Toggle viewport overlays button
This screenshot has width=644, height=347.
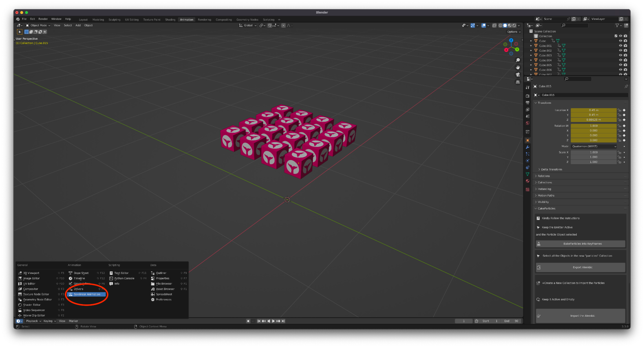pyautogui.click(x=484, y=25)
